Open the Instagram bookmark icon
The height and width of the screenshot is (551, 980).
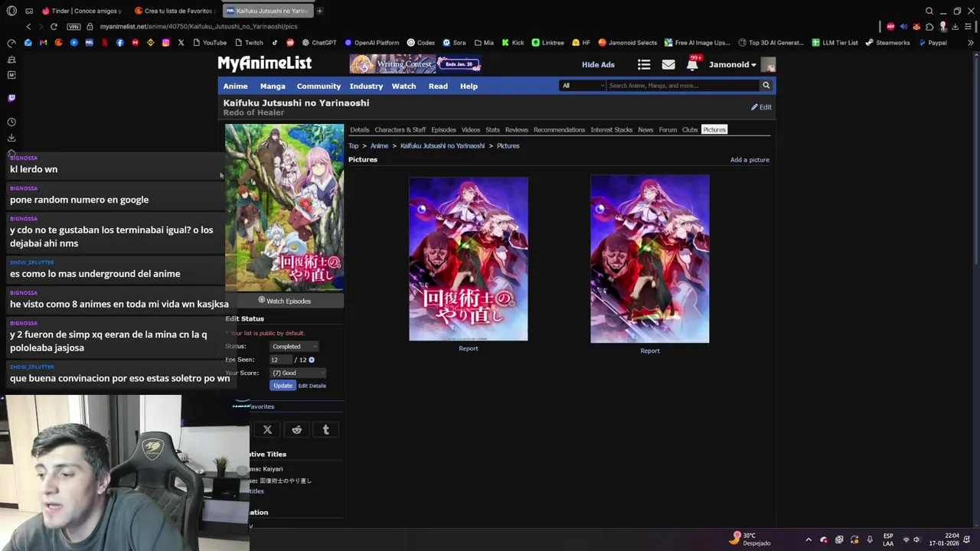tap(165, 43)
